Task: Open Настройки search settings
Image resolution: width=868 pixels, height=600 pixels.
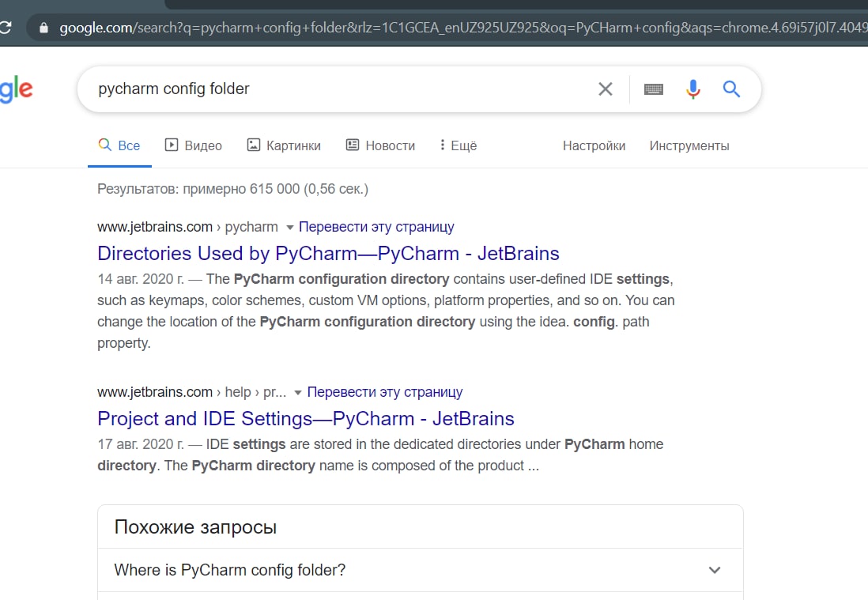Action: click(x=594, y=145)
